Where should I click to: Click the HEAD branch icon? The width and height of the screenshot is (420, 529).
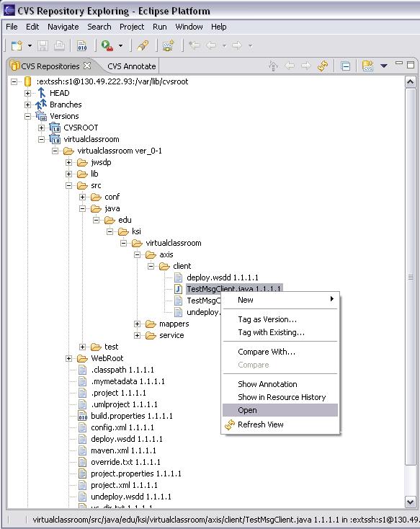(42, 93)
